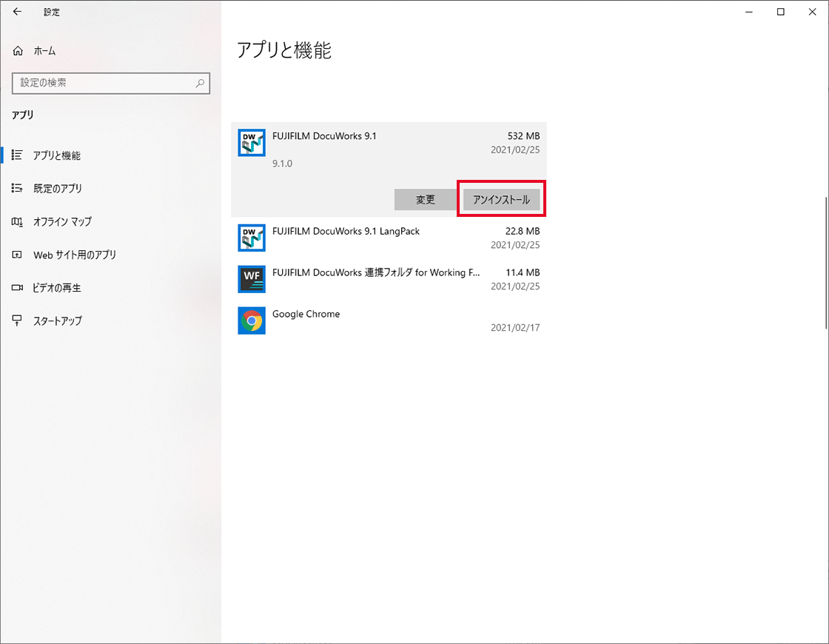
Task: Select FUJIFILM DocuWorks 9.1 LangPack entry
Action: pos(389,238)
